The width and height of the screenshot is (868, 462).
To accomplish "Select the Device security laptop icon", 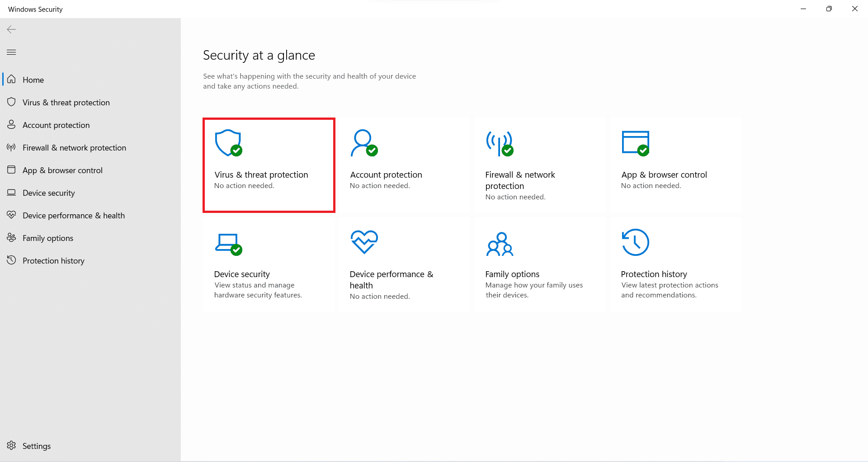I will coord(228,242).
